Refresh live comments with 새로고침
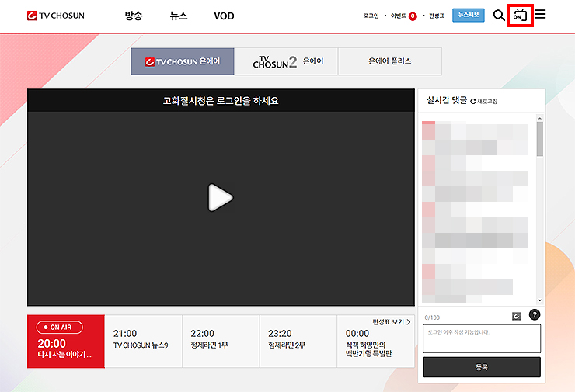The image size is (575, 392). (483, 101)
